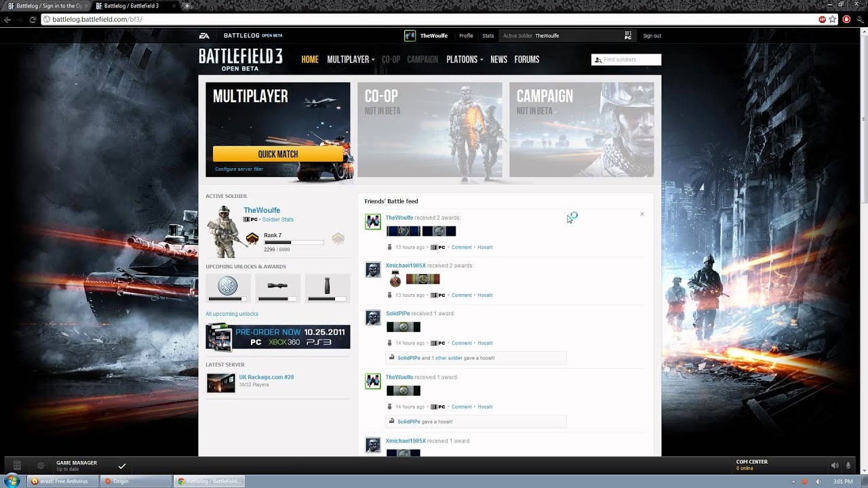This screenshot has height=488, width=868.
Task: Open UK Rackage.com #28 server link
Action: (x=267, y=377)
